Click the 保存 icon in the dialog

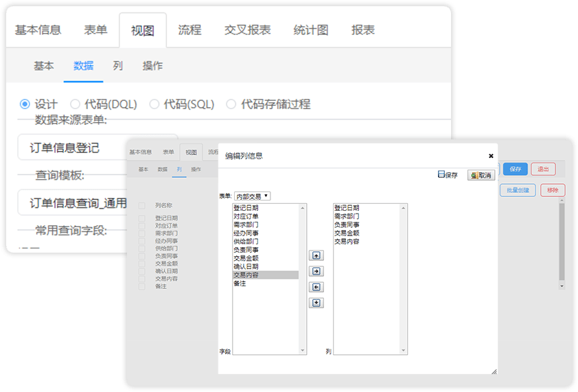448,174
